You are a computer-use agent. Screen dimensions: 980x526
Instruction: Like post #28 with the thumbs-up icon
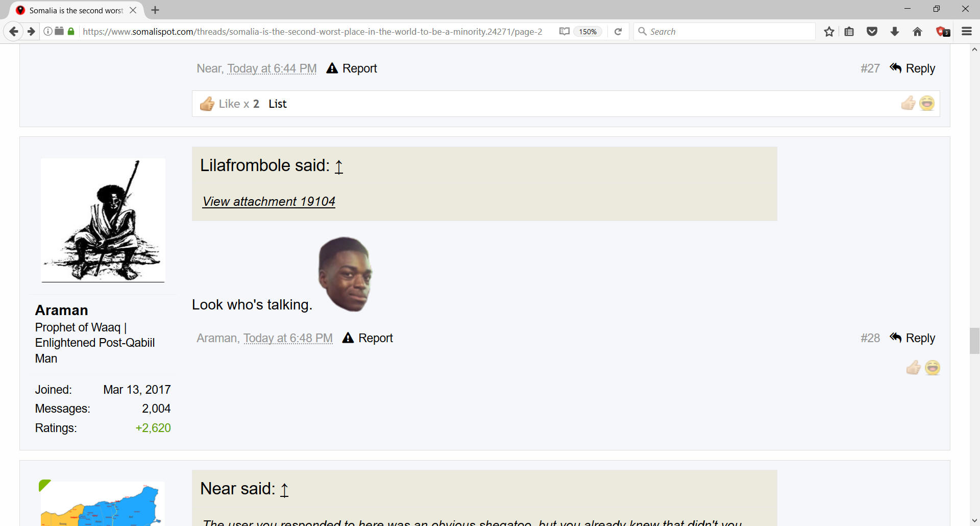(913, 368)
